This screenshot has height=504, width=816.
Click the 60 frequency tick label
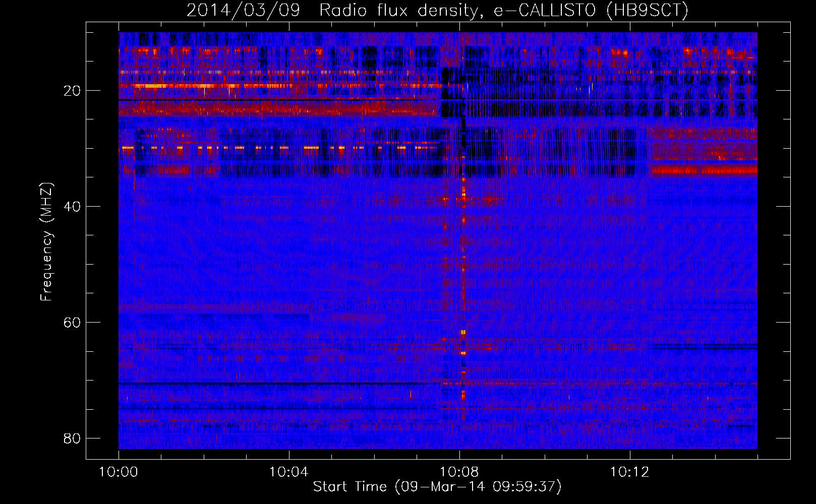[72, 323]
